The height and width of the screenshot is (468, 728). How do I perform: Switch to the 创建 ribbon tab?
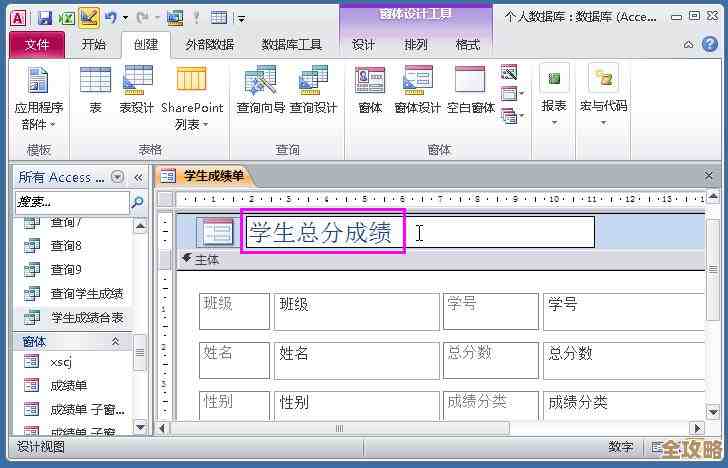[x=146, y=45]
